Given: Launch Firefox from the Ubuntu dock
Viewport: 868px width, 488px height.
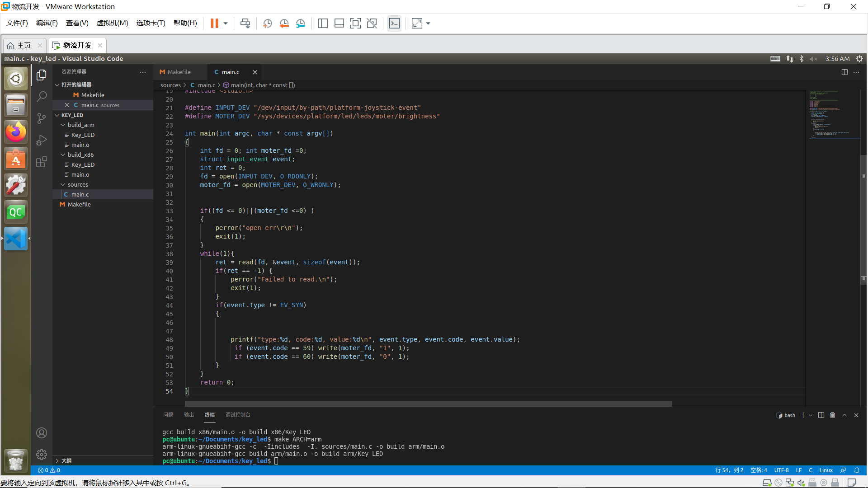Looking at the screenshot, I should pyautogui.click(x=16, y=132).
